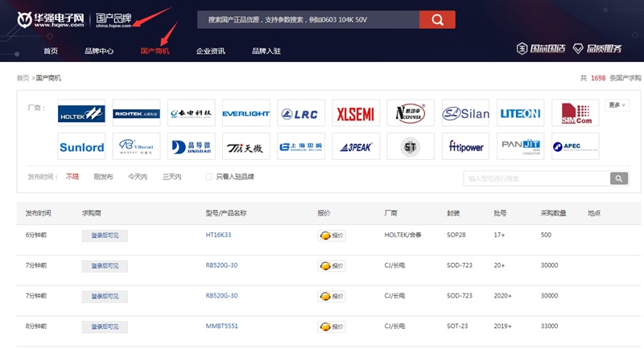Image resolution: width=644 pixels, height=349 pixels.
Task: Click 首页 in the breadcrumb
Action: [x=23, y=78]
